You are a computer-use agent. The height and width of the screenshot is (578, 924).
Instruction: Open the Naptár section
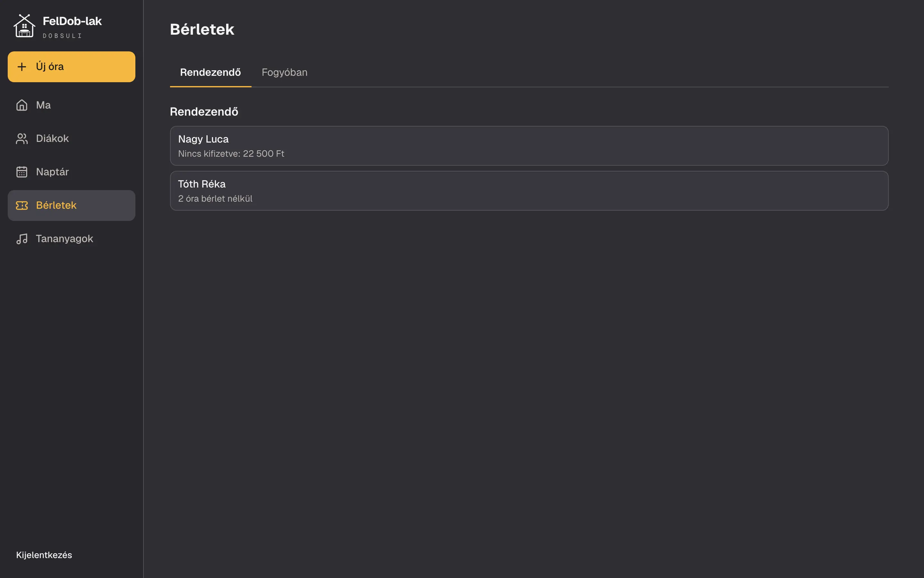tap(72, 172)
